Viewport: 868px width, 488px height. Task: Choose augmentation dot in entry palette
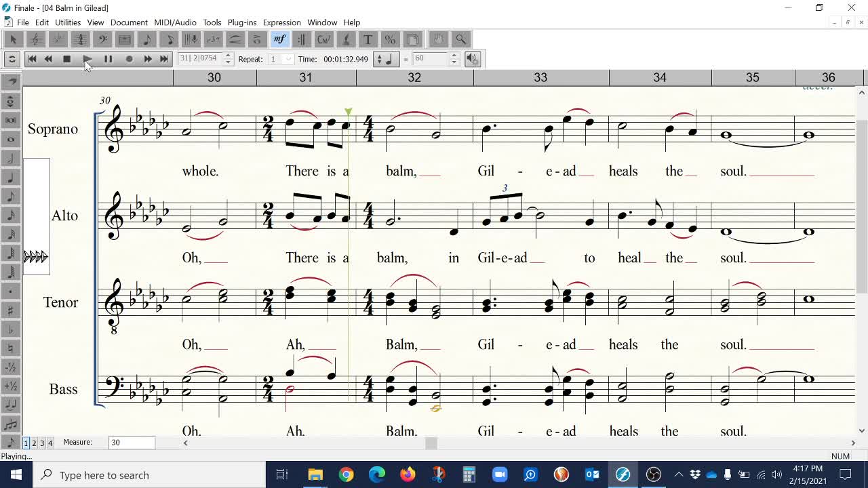pyautogui.click(x=11, y=291)
